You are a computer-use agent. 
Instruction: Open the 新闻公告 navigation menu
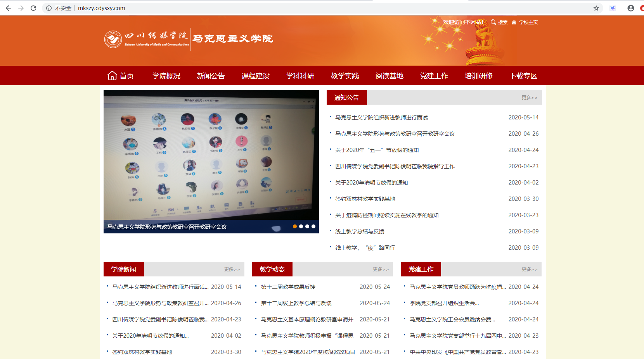click(x=211, y=76)
